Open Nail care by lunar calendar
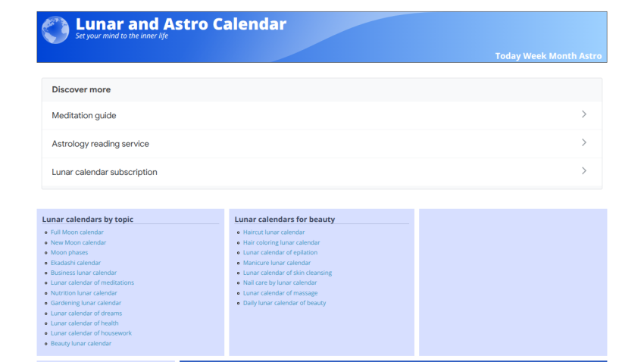This screenshot has height=362, width=644. (x=280, y=282)
